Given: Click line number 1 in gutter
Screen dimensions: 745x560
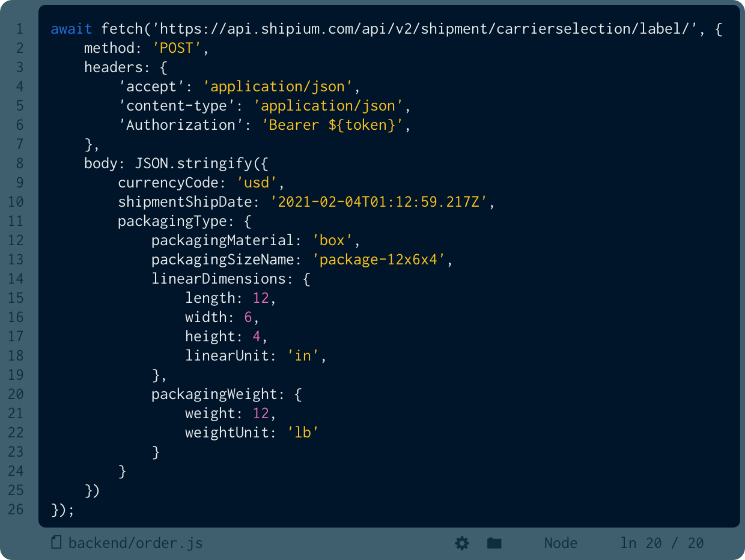Looking at the screenshot, I should click(20, 29).
